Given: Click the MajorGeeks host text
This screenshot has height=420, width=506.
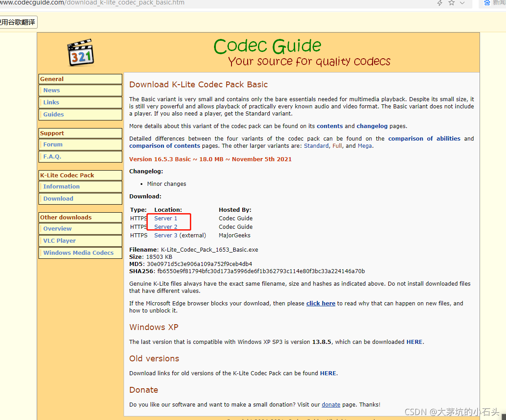Looking at the screenshot, I should click(235, 236).
